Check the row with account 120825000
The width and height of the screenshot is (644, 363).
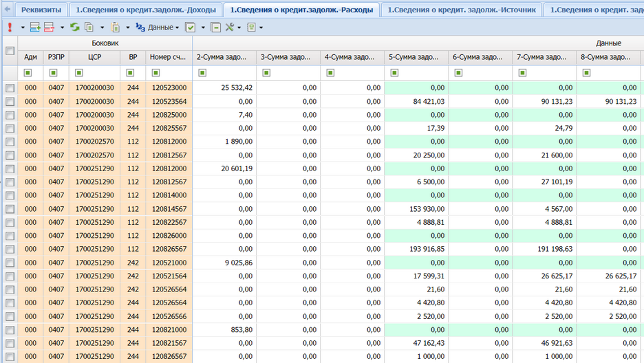[x=10, y=115]
